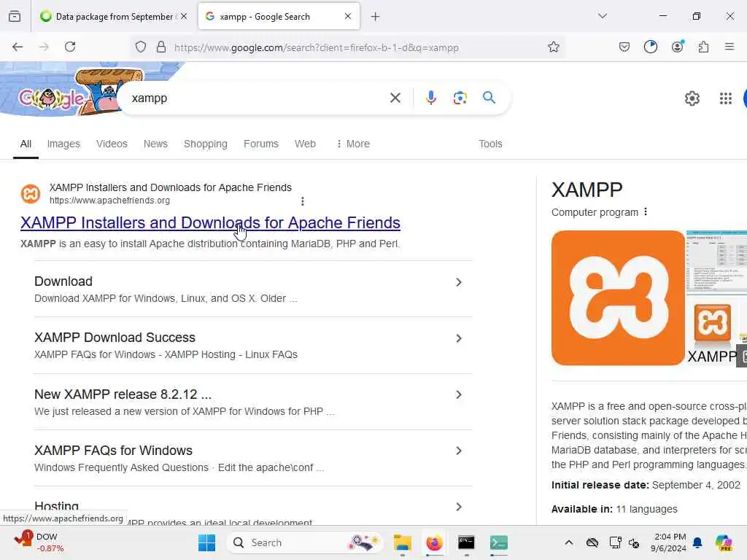Clear the xampp search query
This screenshot has height=560, width=747.
pos(395,98)
